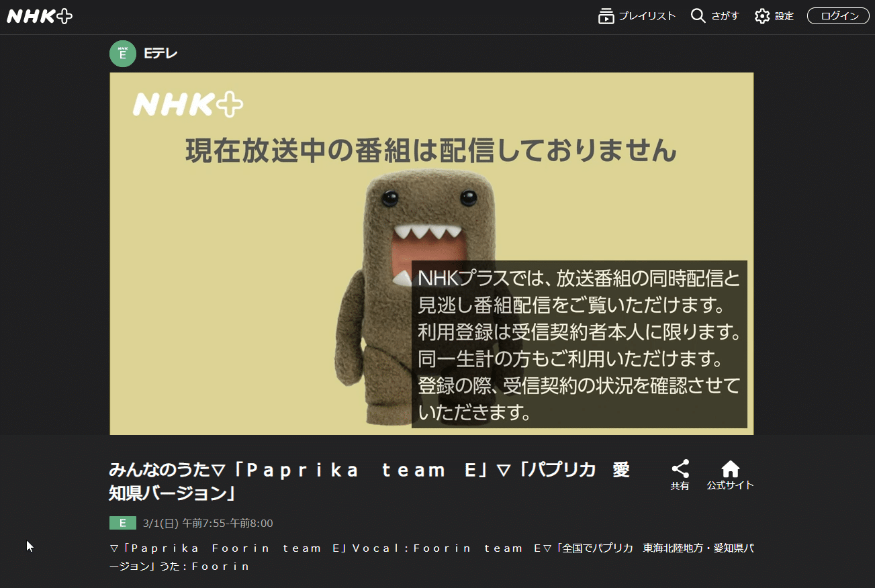875x588 pixels.
Task: Click the program description text
Action: coord(432,557)
